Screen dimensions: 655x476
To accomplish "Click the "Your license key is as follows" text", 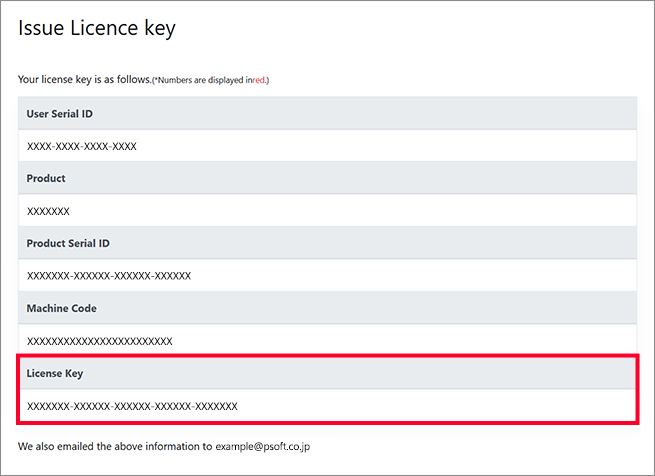I will (84, 79).
